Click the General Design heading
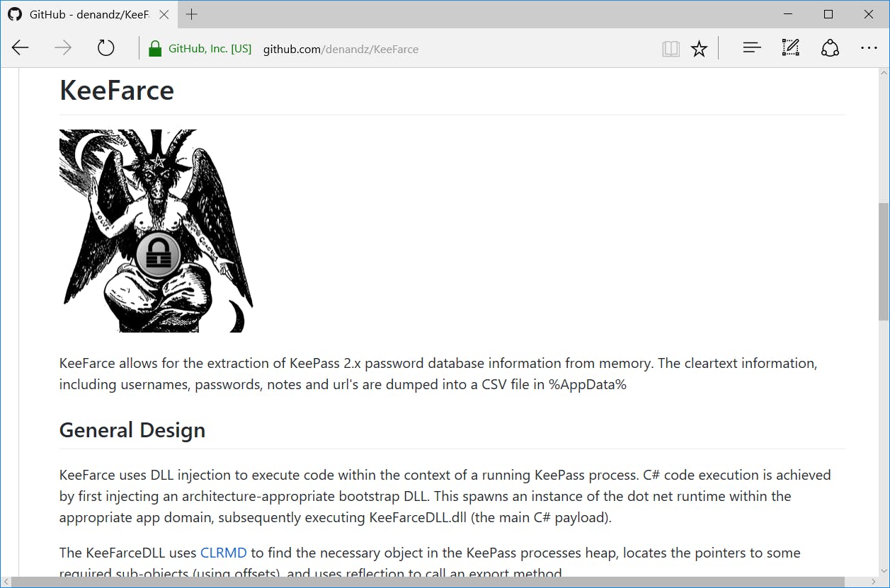This screenshot has height=588, width=890. click(132, 430)
